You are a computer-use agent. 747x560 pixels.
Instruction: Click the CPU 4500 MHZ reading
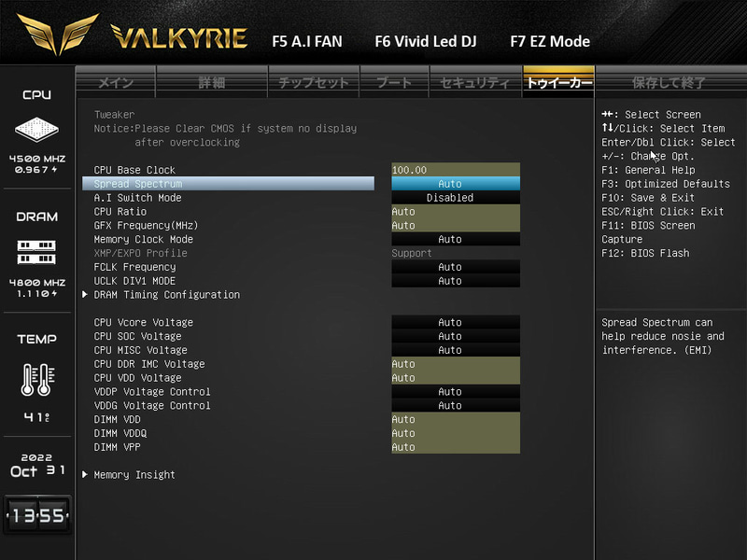[x=37, y=159]
